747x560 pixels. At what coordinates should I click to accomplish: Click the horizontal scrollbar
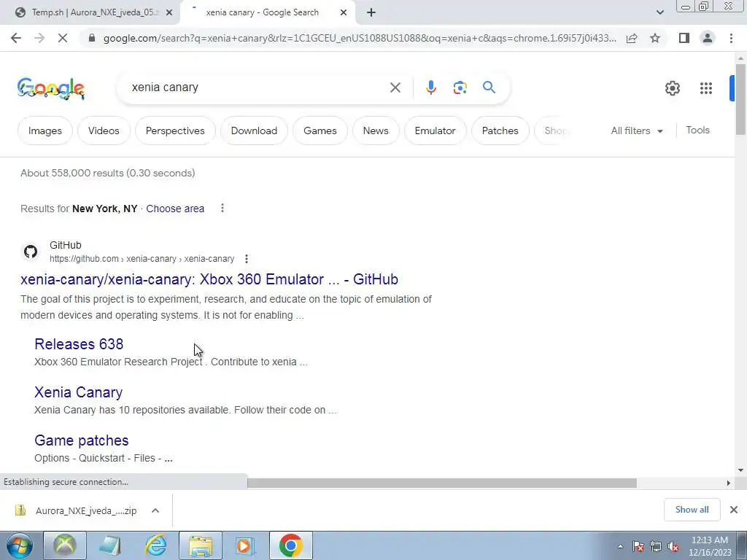pyautogui.click(x=441, y=483)
